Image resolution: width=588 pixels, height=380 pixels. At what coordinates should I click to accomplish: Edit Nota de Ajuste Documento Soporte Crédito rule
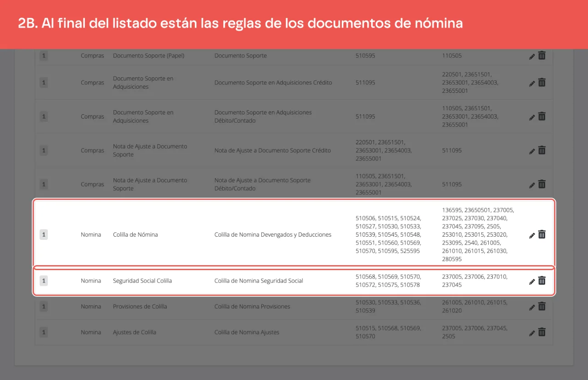[x=532, y=151]
